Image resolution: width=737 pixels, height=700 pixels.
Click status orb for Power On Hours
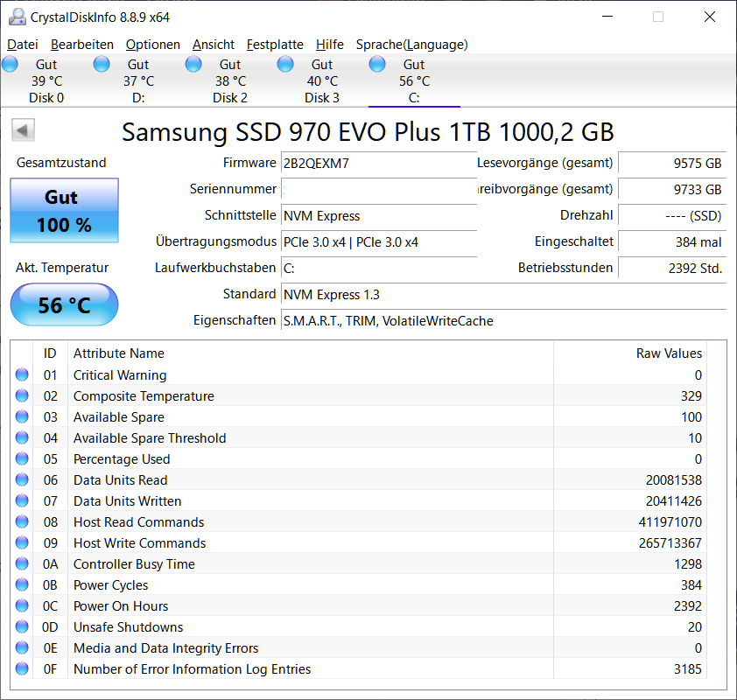[x=22, y=605]
